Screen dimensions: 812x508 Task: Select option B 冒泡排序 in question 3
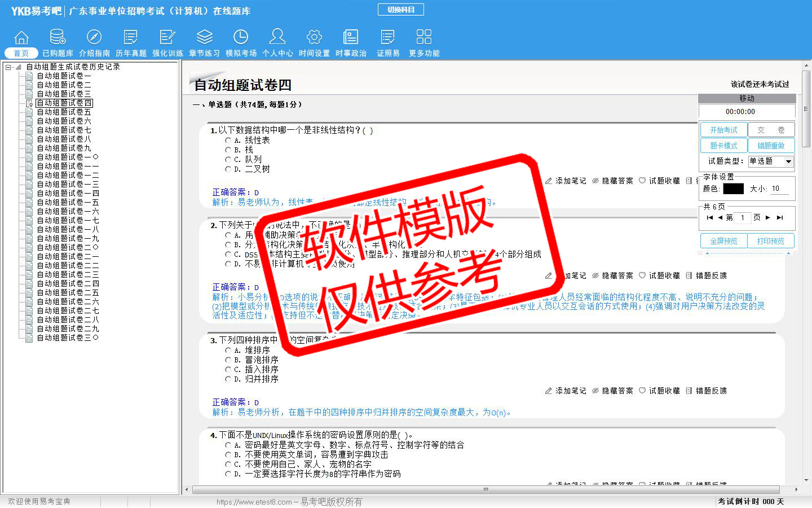[x=228, y=360]
